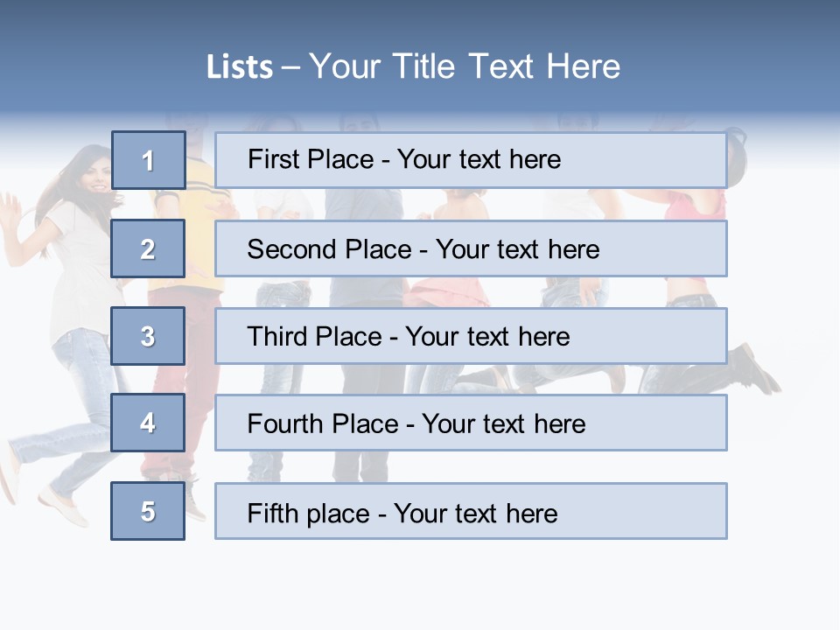Image resolution: width=840 pixels, height=630 pixels.
Task: Click the number 5 box
Action: pos(148,511)
